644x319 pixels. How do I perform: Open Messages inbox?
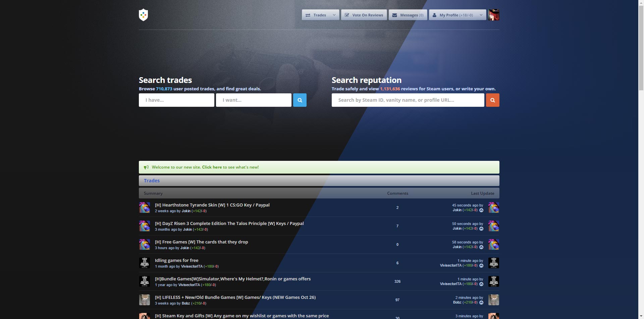tap(408, 15)
